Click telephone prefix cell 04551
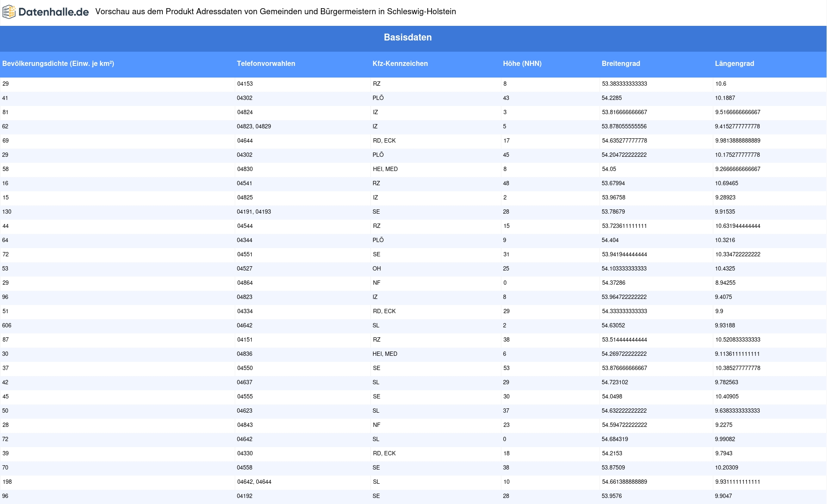 point(245,255)
